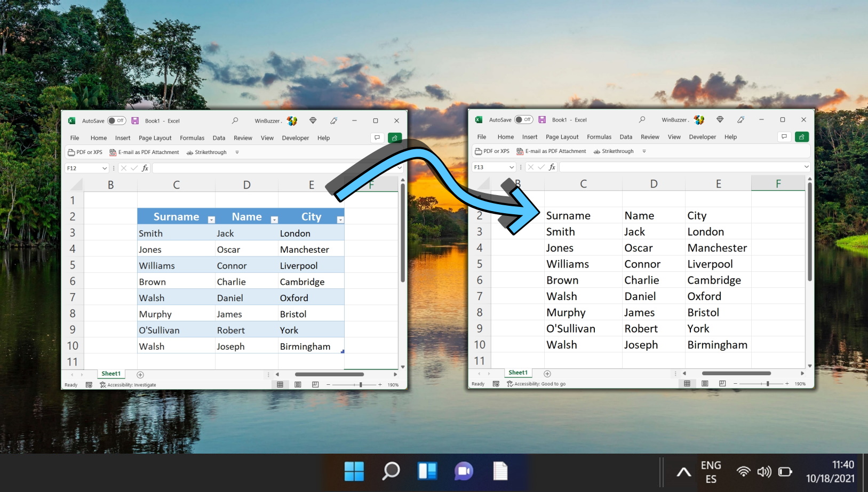
Task: Open the Developer tab in the right window
Action: (x=702, y=137)
